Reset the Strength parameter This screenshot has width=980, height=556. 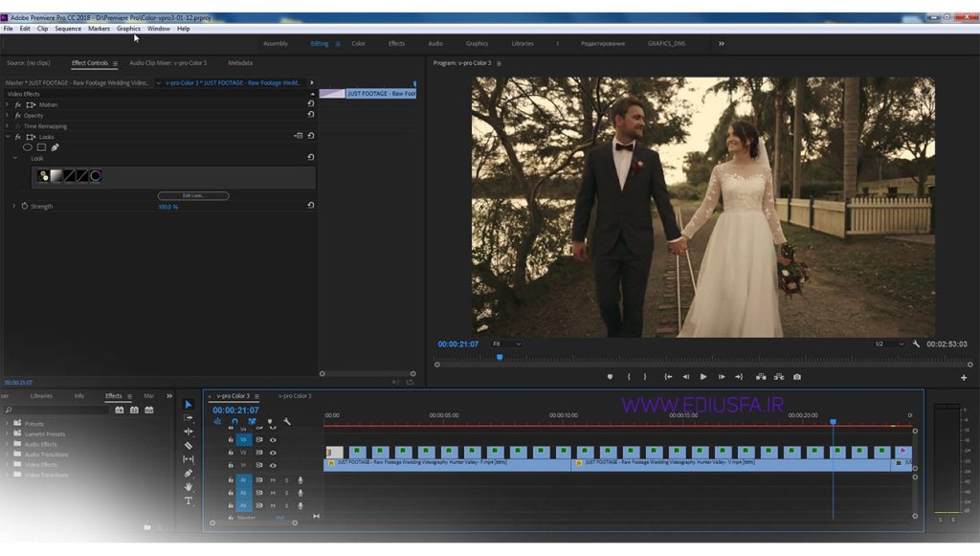point(311,205)
